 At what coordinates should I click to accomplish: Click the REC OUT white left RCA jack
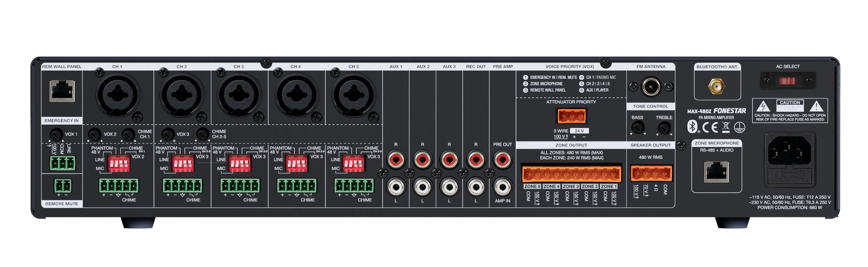click(476, 187)
